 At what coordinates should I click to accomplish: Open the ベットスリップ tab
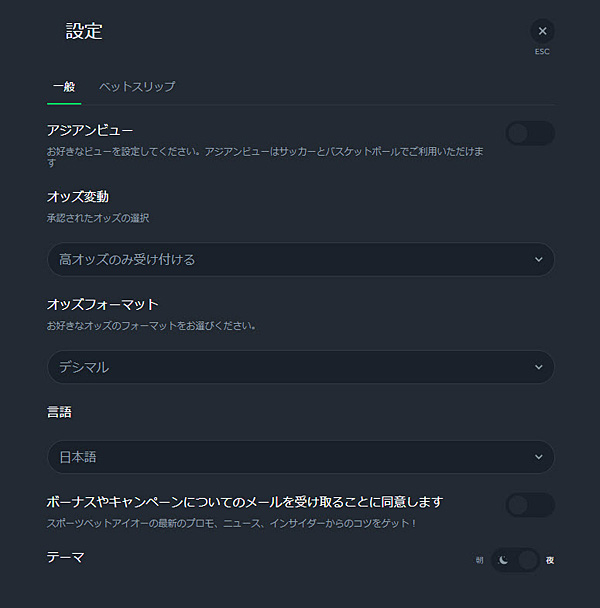(x=137, y=87)
